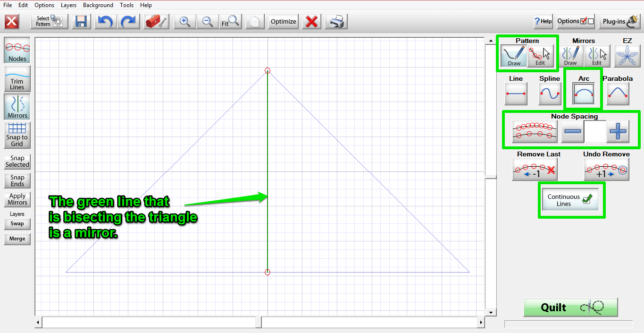Open the Edit menu
The image size is (644, 333).
(x=23, y=5)
